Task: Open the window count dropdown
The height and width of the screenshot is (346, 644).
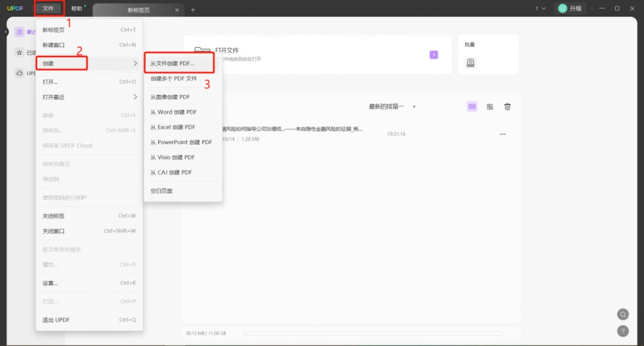Action: point(540,8)
